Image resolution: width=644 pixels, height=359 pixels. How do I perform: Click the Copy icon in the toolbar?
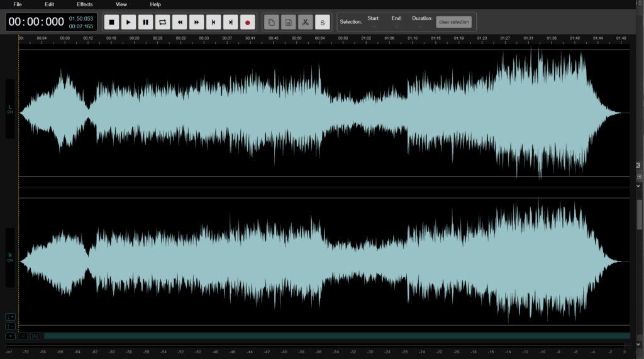coord(271,23)
